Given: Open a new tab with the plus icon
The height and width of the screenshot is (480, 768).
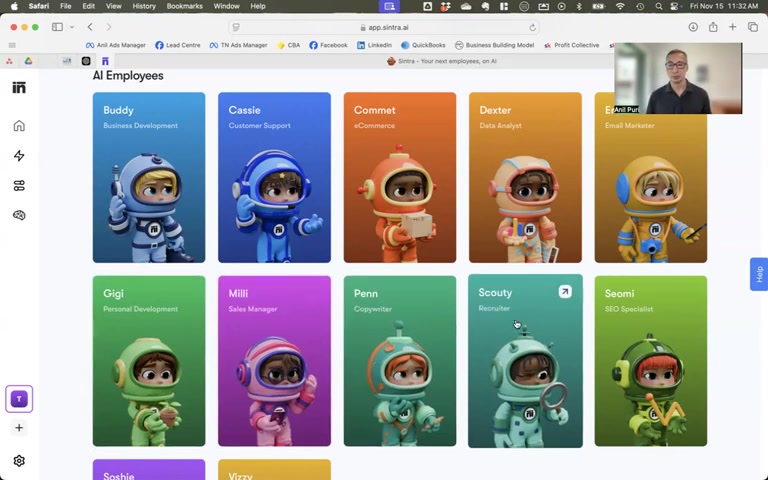Looking at the screenshot, I should [x=732, y=27].
